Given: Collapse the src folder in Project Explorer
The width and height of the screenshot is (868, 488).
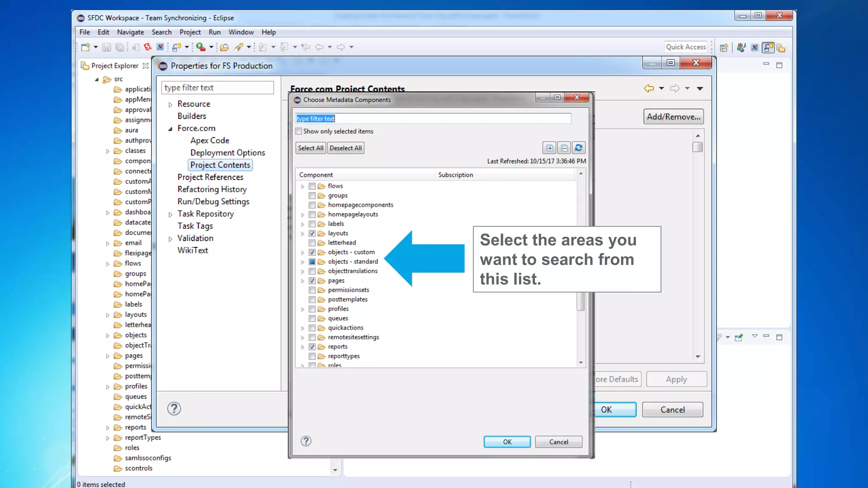Looking at the screenshot, I should (x=97, y=79).
